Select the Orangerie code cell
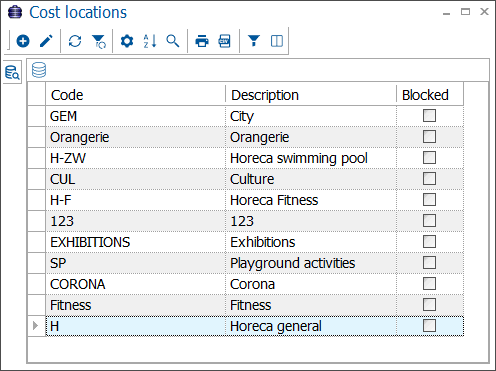 (x=135, y=137)
